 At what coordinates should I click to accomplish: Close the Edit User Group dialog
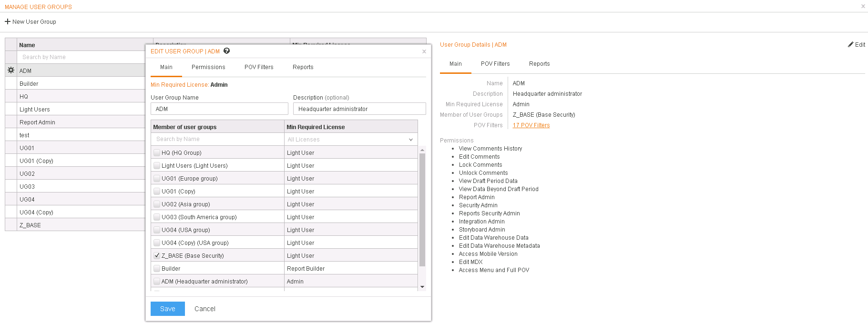pos(424,51)
